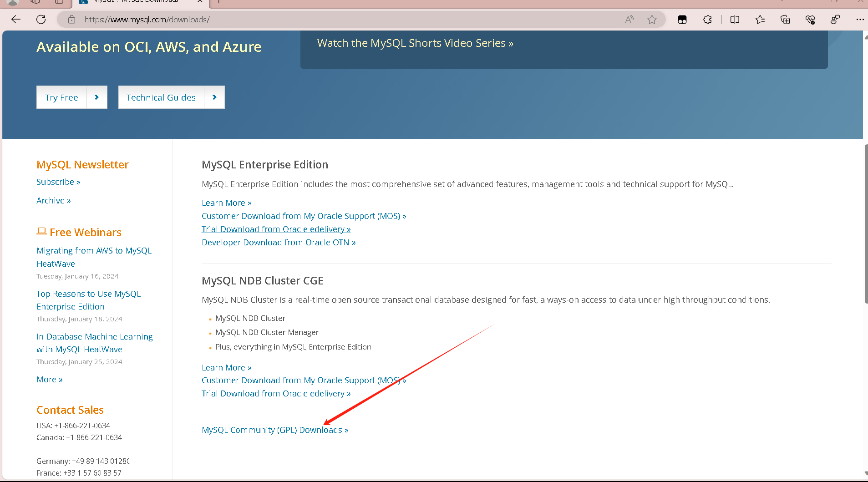Click the Contact Sales heading
The width and height of the screenshot is (868, 482).
click(x=70, y=410)
